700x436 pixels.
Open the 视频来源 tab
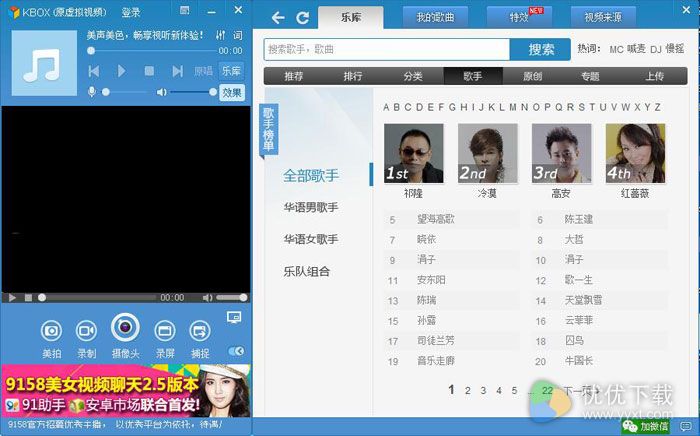pyautogui.click(x=603, y=17)
